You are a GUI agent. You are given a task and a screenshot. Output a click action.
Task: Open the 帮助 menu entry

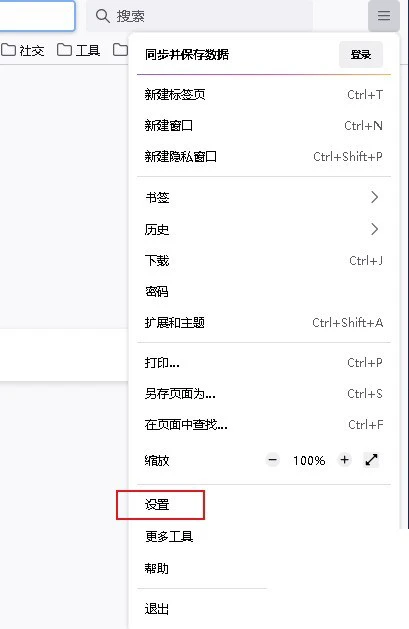263,568
